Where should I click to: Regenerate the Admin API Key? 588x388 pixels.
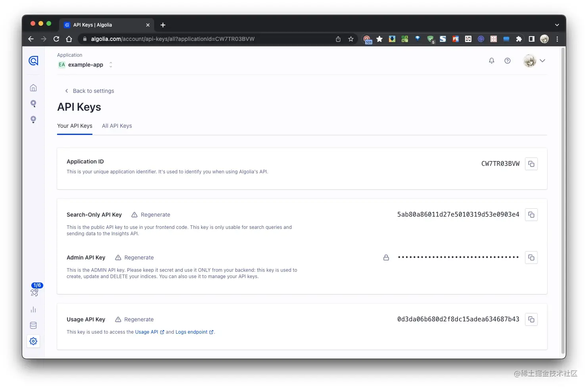[139, 257]
